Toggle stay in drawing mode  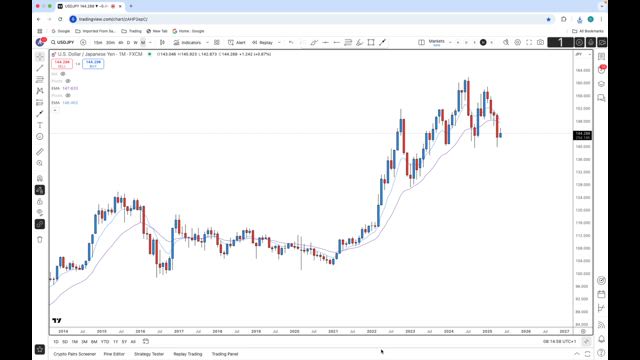click(x=40, y=190)
